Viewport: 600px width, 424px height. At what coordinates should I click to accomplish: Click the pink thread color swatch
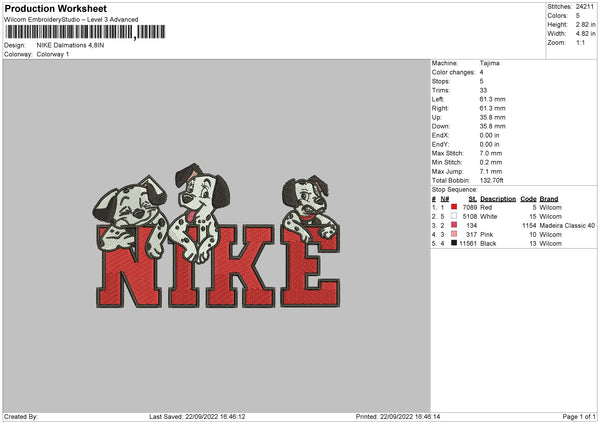454,234
